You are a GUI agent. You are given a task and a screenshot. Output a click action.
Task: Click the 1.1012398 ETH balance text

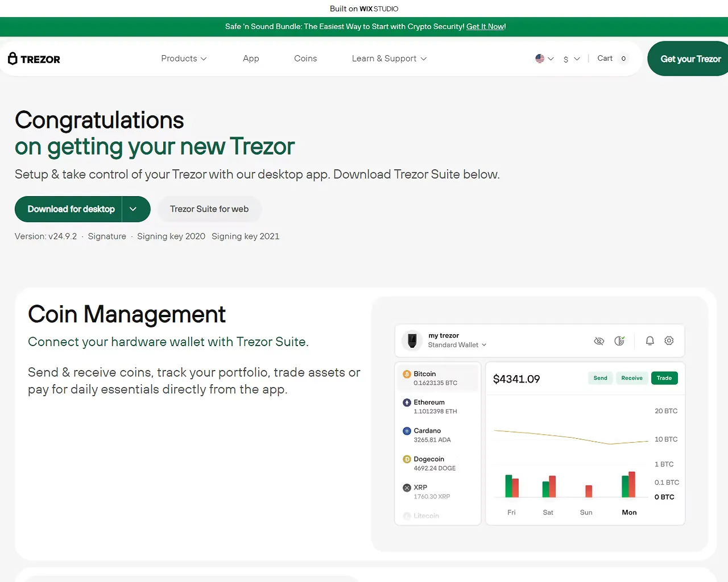(x=435, y=411)
